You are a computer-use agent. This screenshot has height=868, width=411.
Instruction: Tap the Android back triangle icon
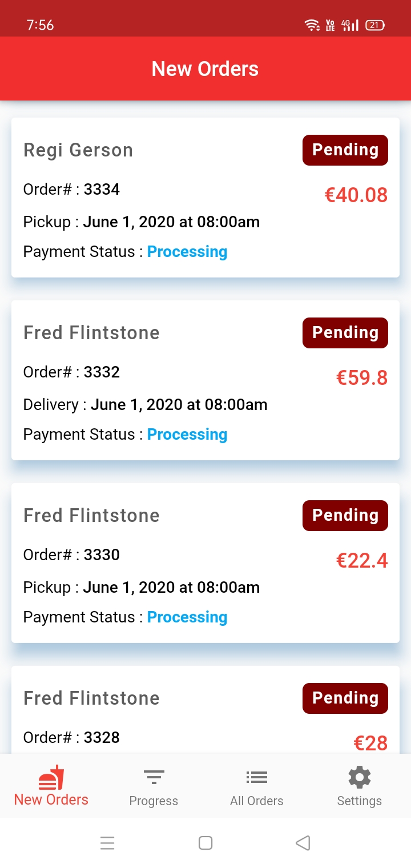303,843
